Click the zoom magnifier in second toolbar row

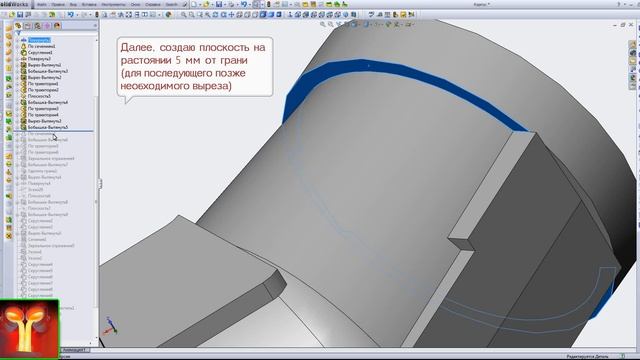[184, 15]
